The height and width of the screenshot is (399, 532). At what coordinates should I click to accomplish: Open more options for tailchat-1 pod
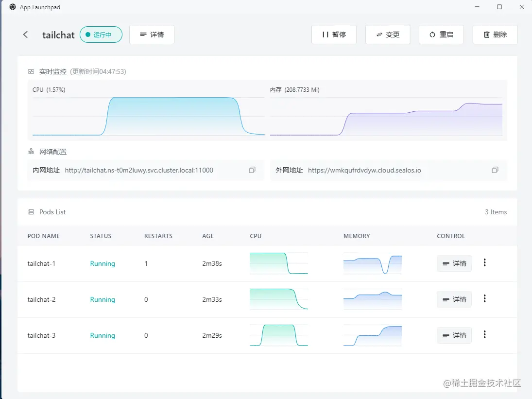tap(484, 262)
